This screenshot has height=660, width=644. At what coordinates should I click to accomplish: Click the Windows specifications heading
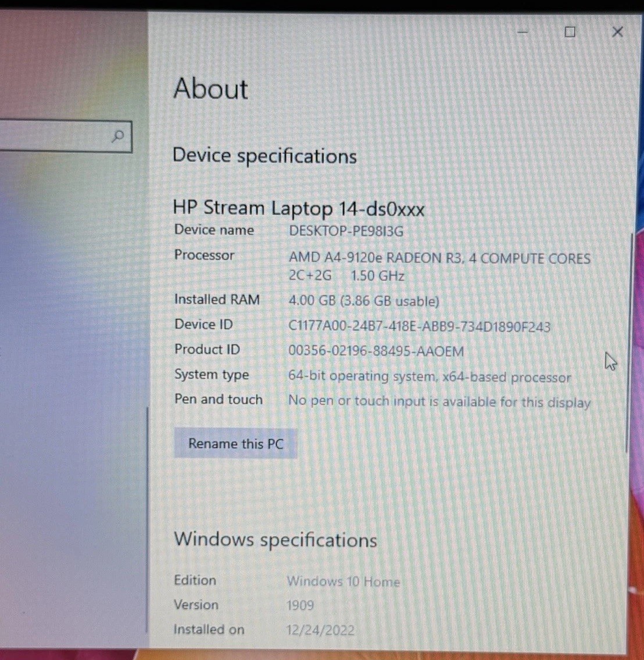point(276,540)
